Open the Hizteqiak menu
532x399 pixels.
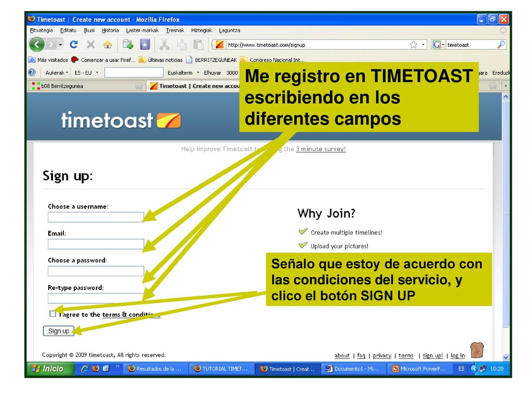point(202,30)
